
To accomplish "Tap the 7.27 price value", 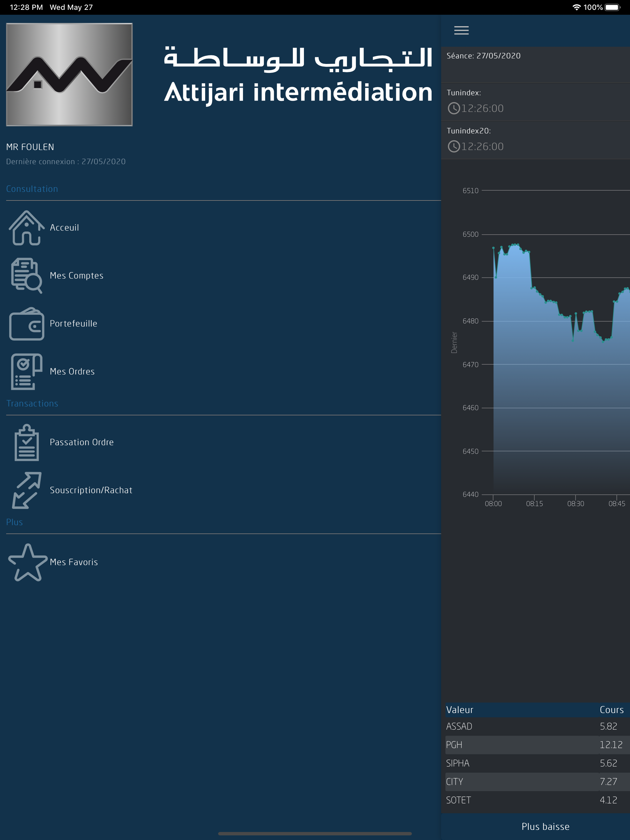I will click(x=608, y=782).
